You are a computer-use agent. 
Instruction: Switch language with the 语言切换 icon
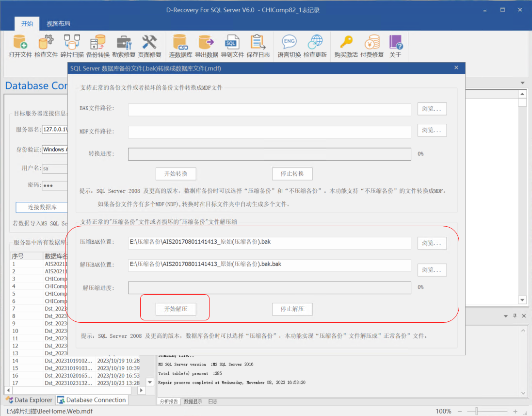(289, 46)
